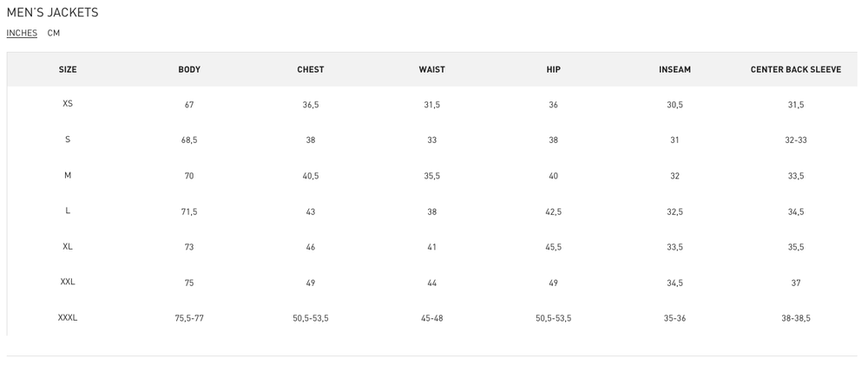Click the BODY column header
Viewport: 868px width, 365px height.
coord(189,69)
